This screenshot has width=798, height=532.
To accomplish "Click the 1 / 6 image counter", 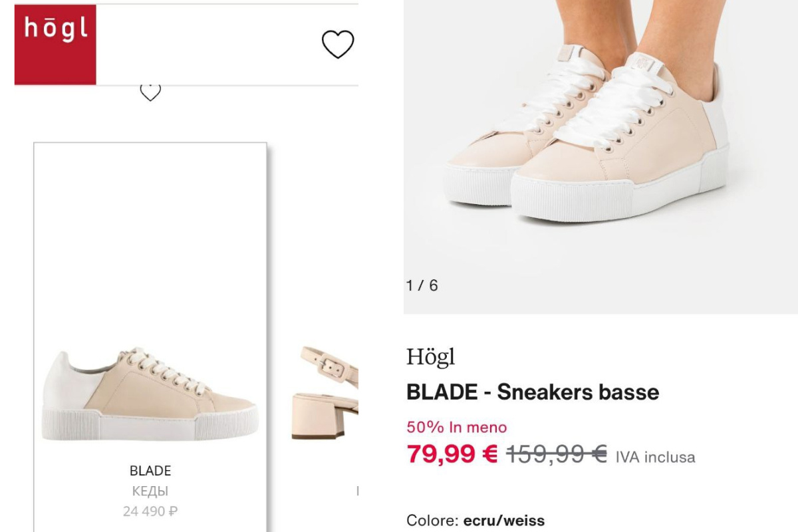I will 422,286.
